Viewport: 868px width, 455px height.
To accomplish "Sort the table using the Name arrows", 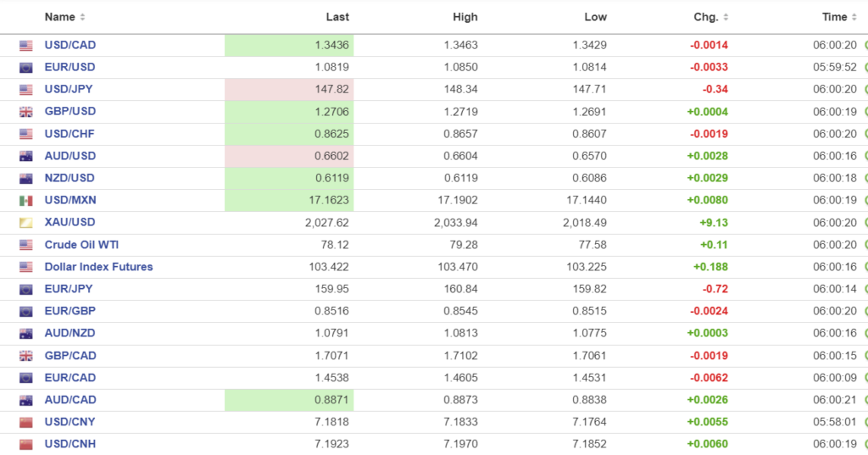I will tap(82, 18).
